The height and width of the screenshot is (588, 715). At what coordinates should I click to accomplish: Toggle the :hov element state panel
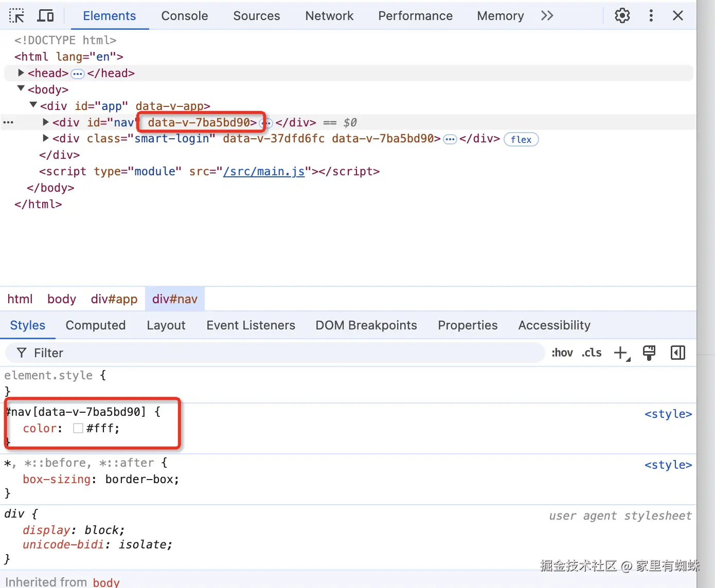click(562, 353)
